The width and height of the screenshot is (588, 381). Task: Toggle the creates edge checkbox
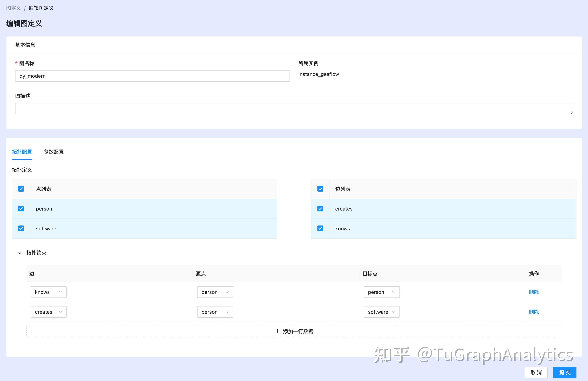(x=320, y=209)
